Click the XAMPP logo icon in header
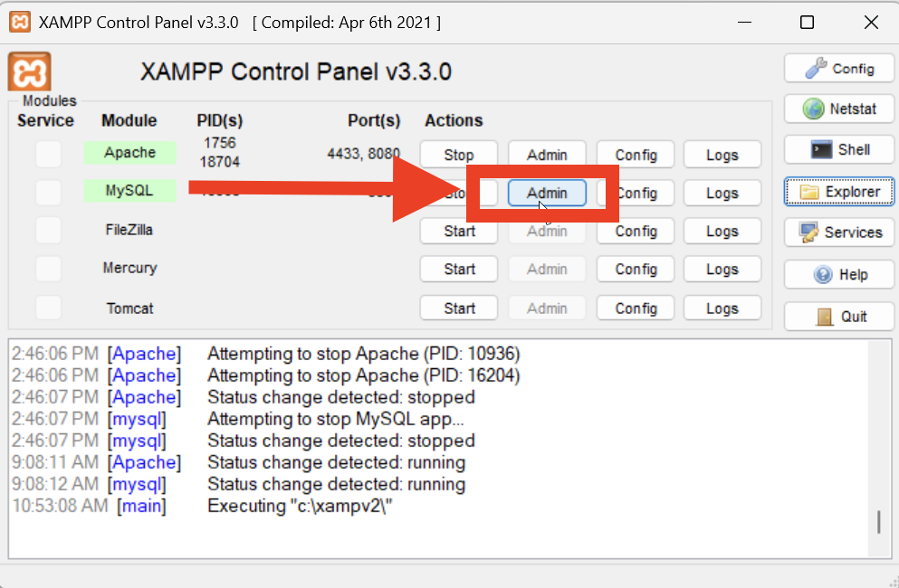 pos(30,71)
